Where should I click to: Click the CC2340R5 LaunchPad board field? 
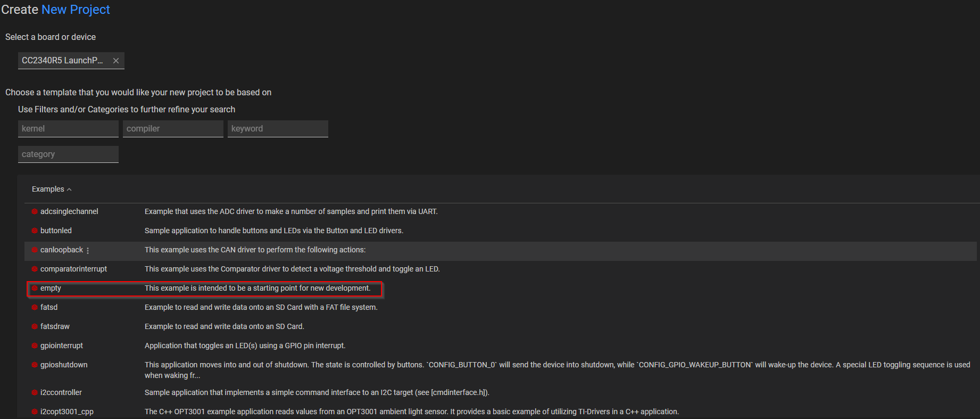63,61
